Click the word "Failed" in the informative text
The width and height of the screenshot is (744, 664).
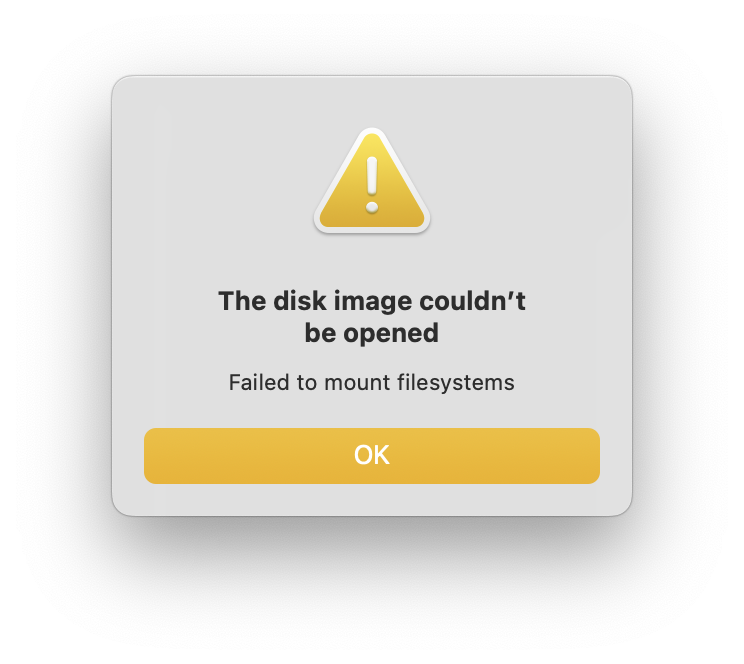(x=259, y=383)
